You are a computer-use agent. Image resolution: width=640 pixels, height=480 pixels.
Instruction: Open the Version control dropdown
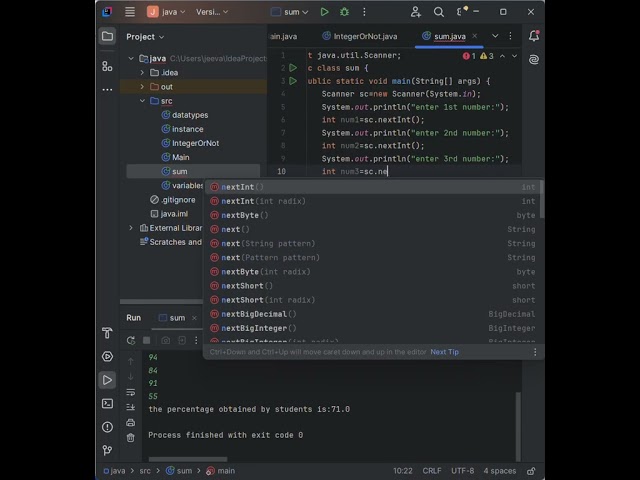[212, 12]
